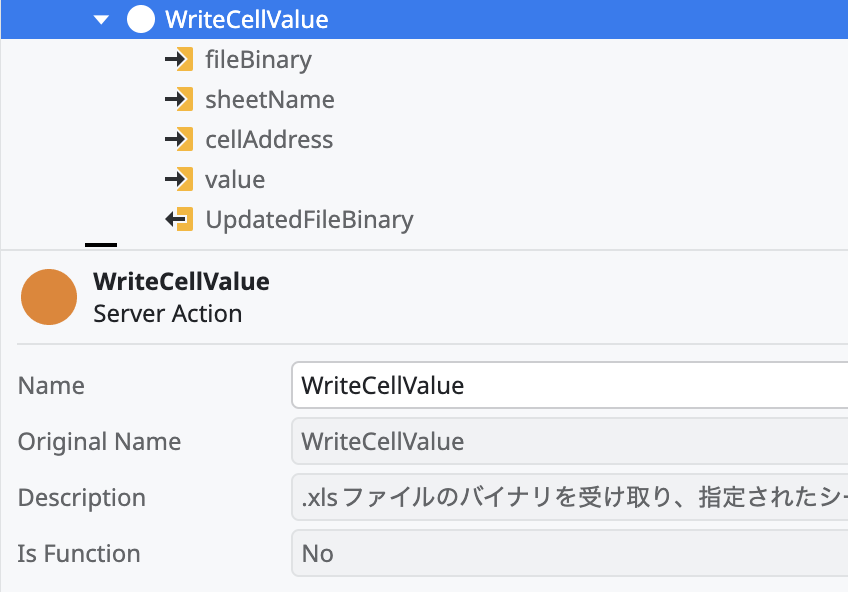Click the Server Action header icon area

(x=48, y=297)
